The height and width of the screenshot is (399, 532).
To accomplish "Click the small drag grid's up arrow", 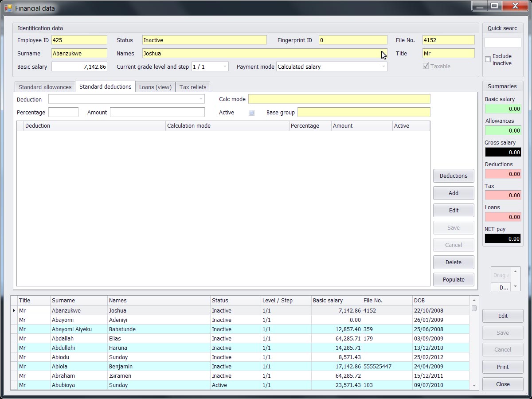I will coord(515,271).
